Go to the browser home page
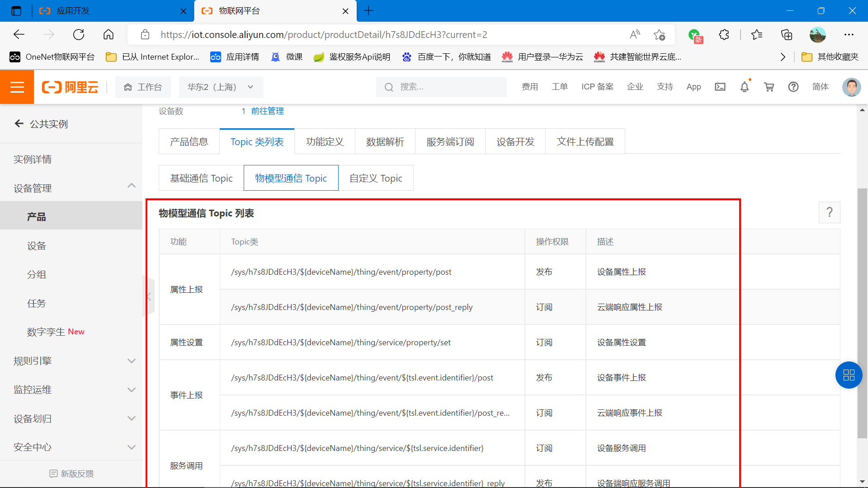The image size is (868, 488). (x=108, y=35)
